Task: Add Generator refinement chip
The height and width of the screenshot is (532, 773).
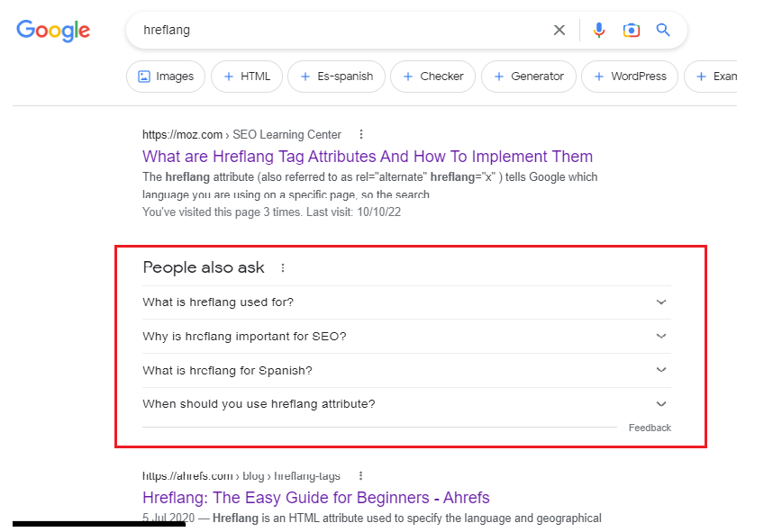Action: (x=529, y=77)
